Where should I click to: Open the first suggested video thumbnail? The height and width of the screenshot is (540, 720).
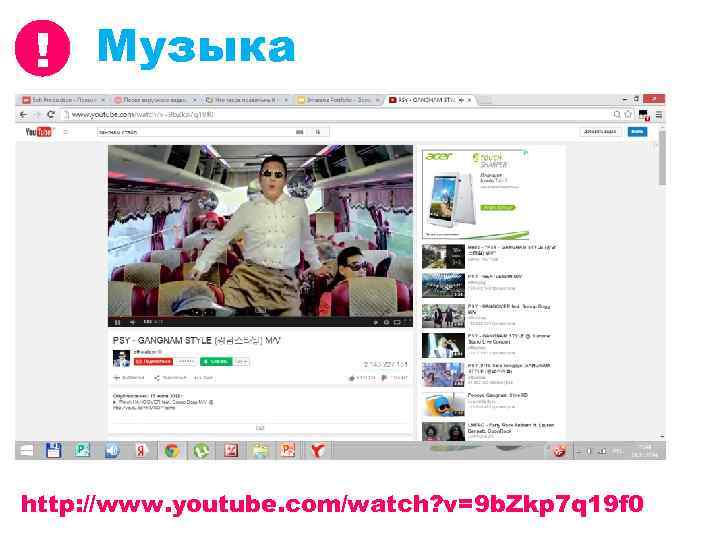pos(443,256)
